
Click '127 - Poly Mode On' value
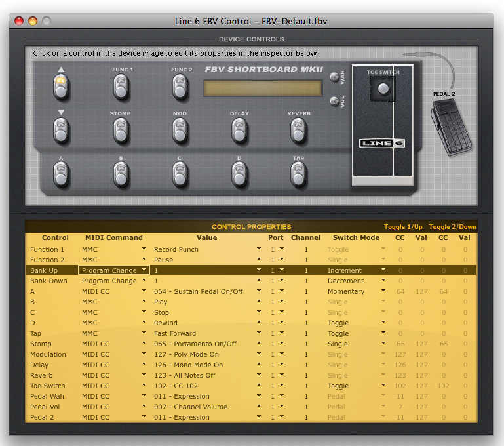(x=186, y=354)
